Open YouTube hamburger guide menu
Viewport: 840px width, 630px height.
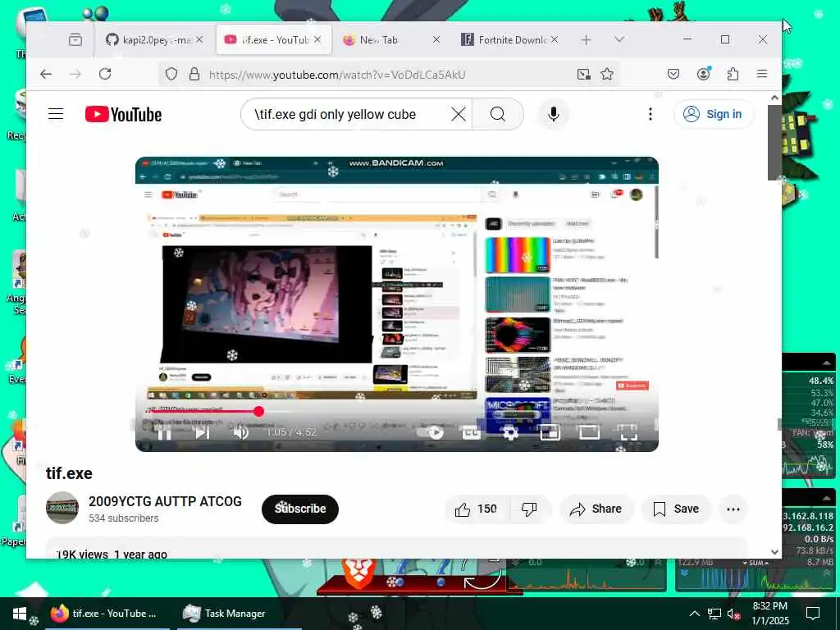pos(56,114)
